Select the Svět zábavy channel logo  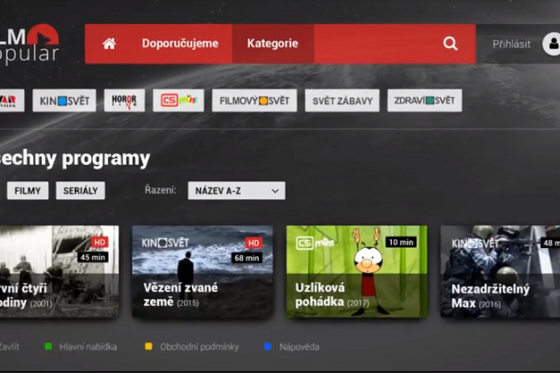[342, 100]
